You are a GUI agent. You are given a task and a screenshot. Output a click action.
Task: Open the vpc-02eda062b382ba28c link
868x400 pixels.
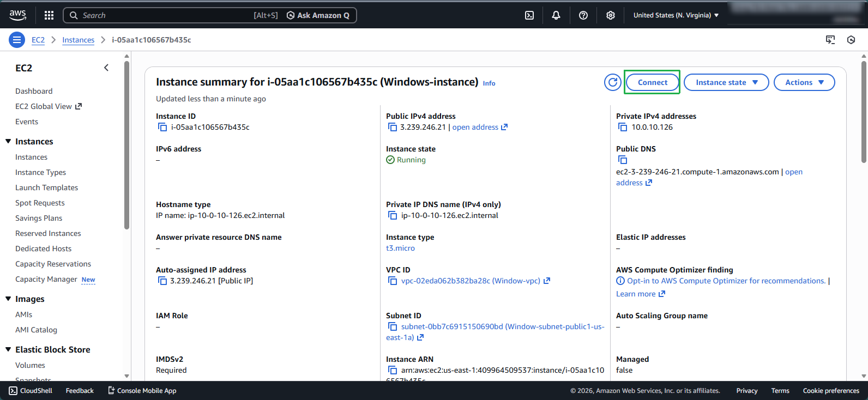coord(471,281)
